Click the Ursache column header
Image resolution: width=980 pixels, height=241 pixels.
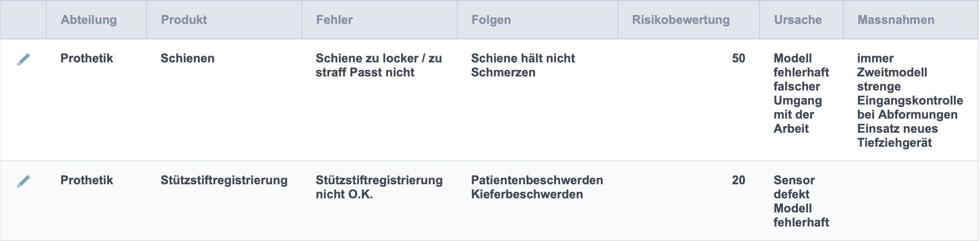coord(798,20)
